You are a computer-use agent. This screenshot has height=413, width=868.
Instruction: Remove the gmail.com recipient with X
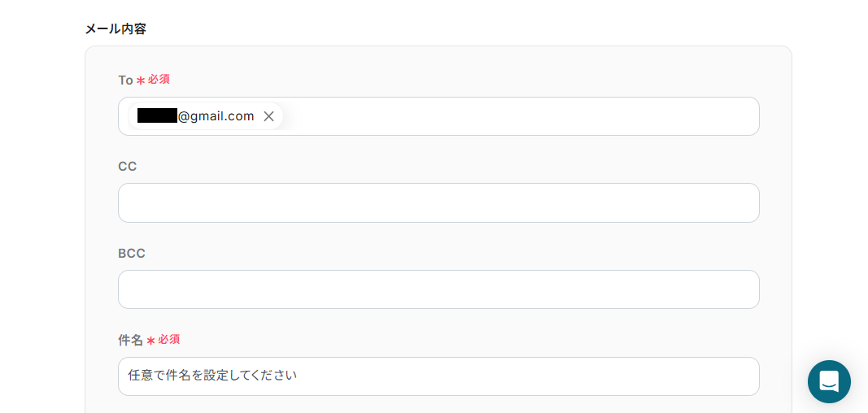click(x=268, y=116)
